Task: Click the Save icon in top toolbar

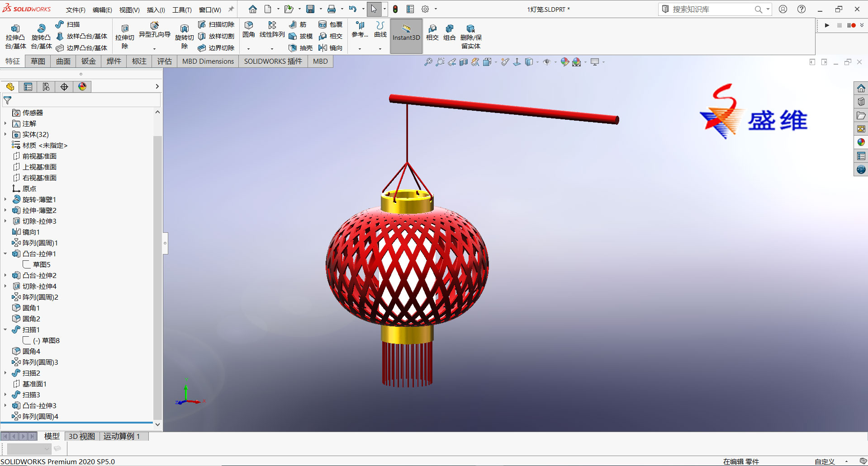Action: [310, 9]
